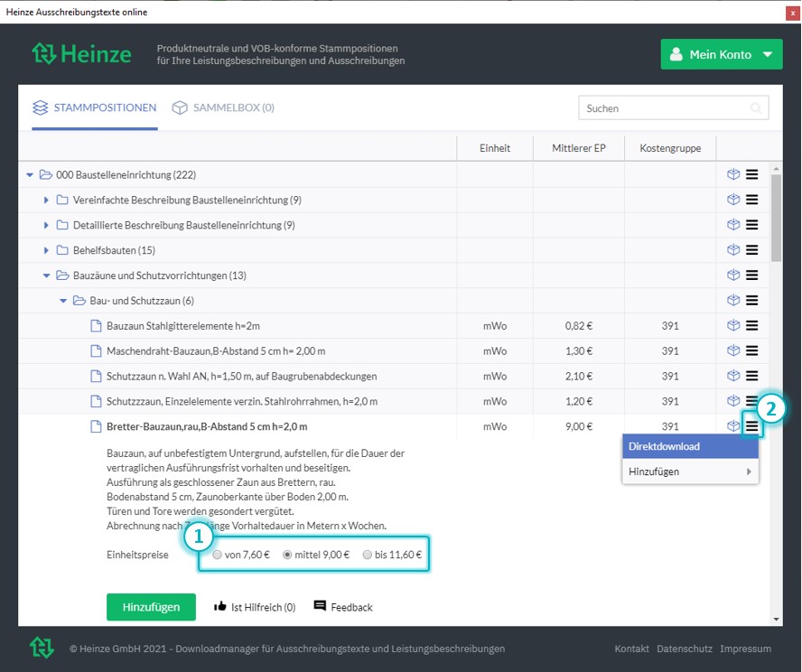Expand Vereinfachte Beschreibung Baustelleneinrichtung folder
Image resolution: width=802 pixels, height=672 pixels.
pos(46,200)
